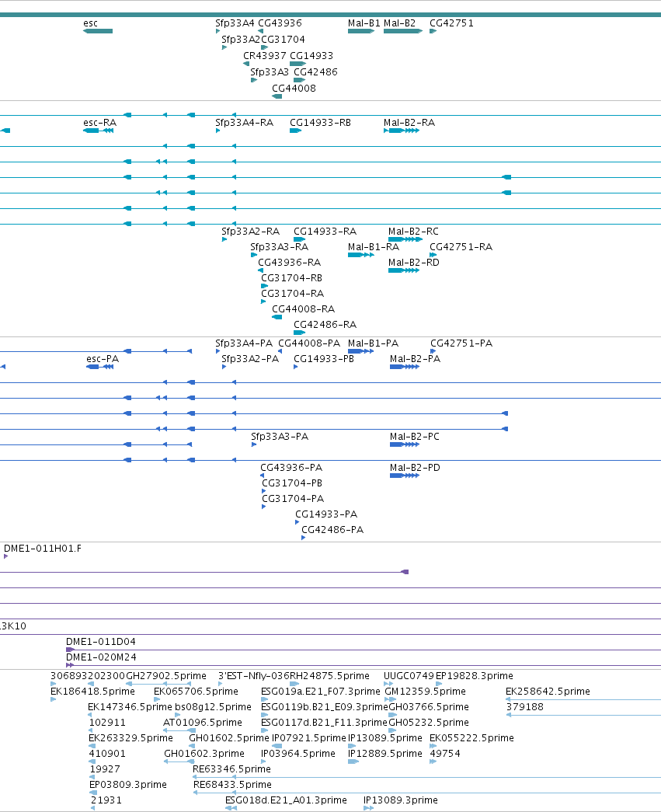Click the Sfp33A3-RA transcript label
The height and width of the screenshot is (812, 661).
coord(280,246)
